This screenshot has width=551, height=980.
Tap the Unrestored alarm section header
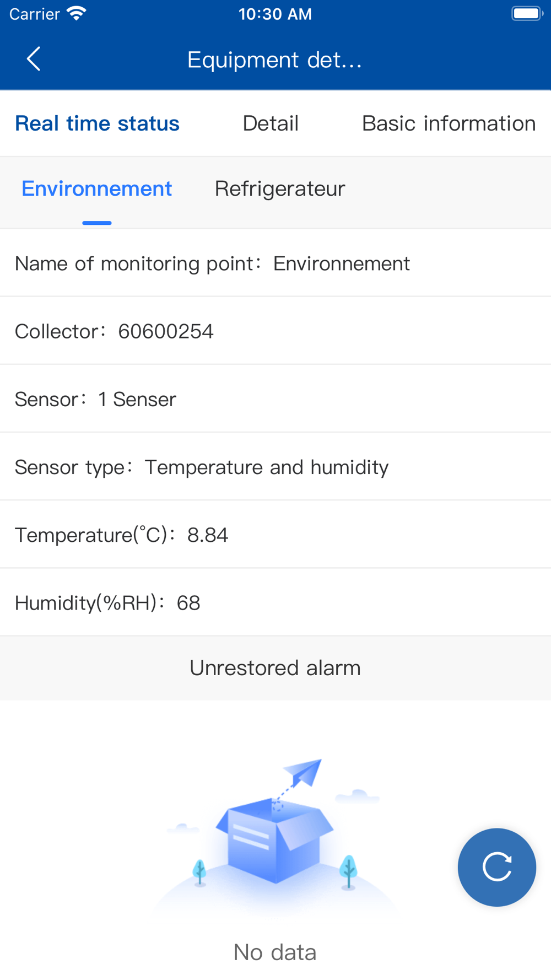coord(275,668)
